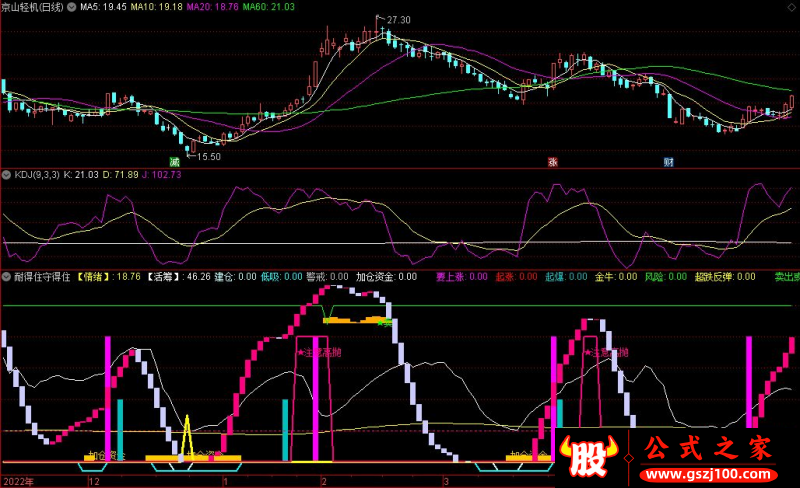The width and height of the screenshot is (800, 488).
Task: Select the MA60: 21.03 label
Action: [268, 7]
